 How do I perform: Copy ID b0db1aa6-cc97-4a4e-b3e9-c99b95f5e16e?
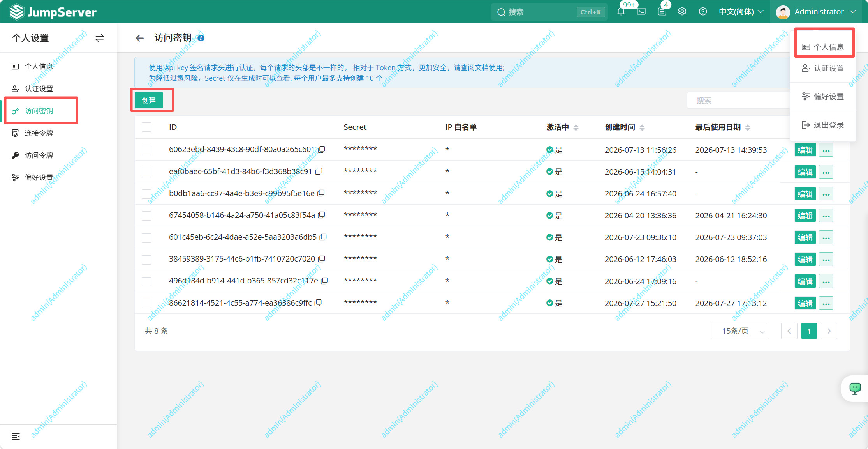(x=321, y=193)
